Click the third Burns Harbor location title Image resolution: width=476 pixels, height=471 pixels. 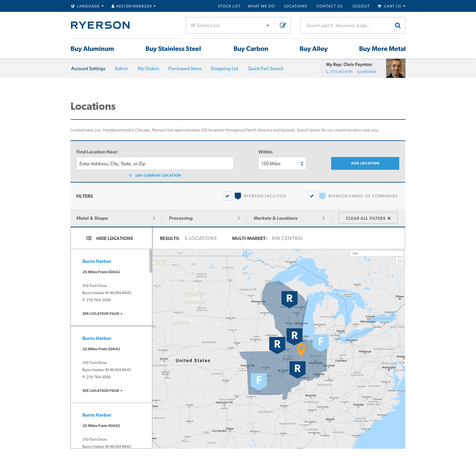97,415
